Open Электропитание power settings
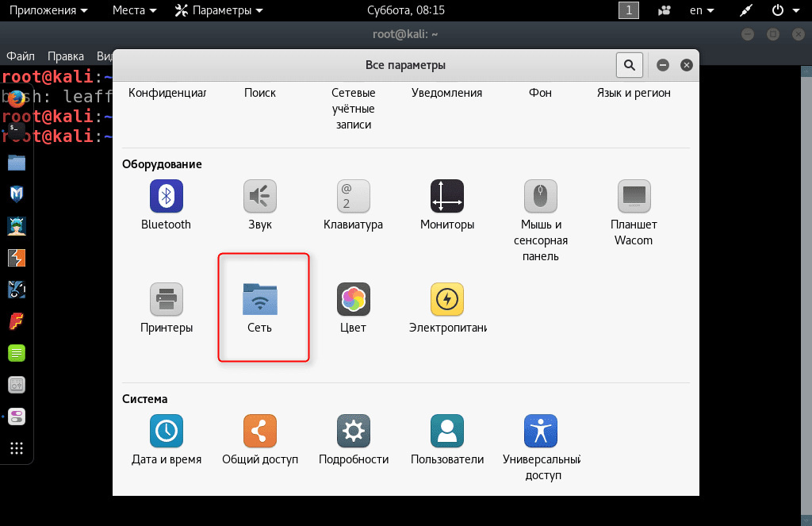 pos(447,308)
